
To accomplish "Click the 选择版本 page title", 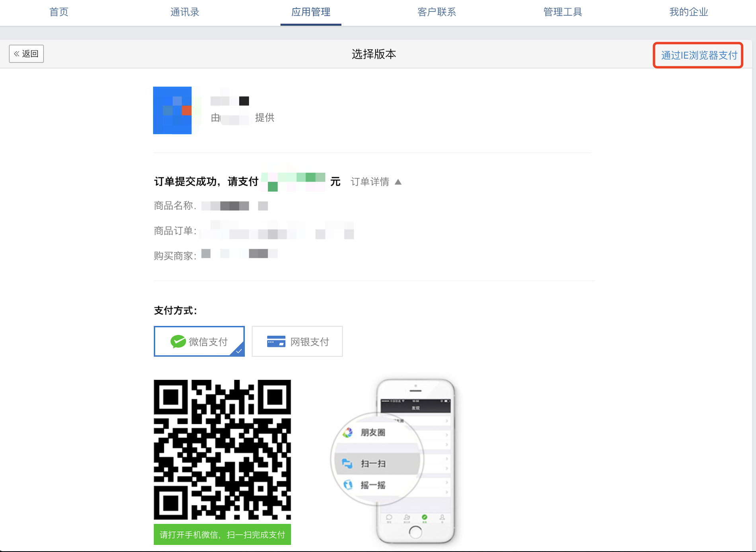I will tap(374, 54).
